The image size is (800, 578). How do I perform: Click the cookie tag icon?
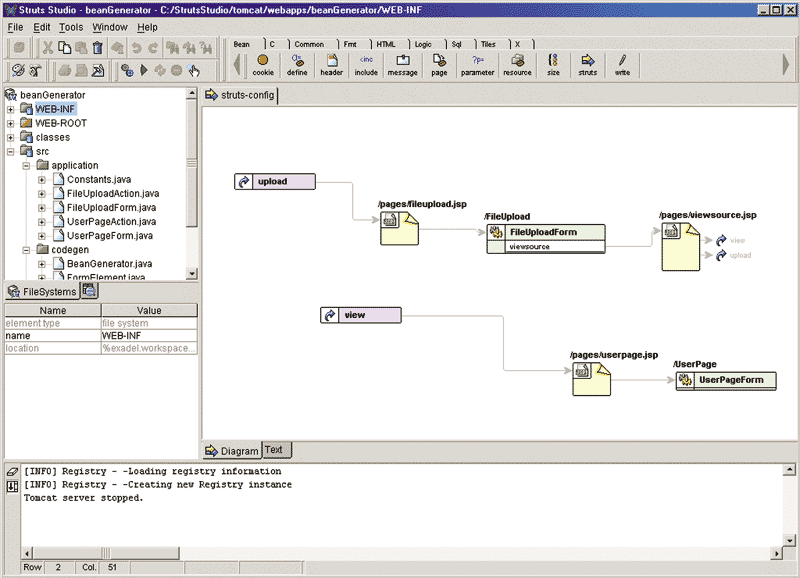pyautogui.click(x=263, y=62)
